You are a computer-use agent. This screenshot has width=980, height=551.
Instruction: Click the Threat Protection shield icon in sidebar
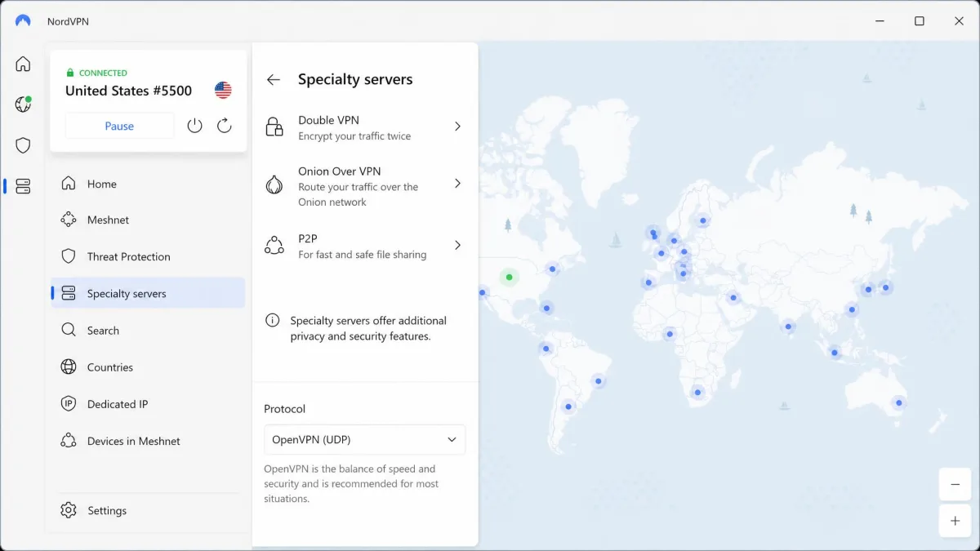tap(69, 256)
